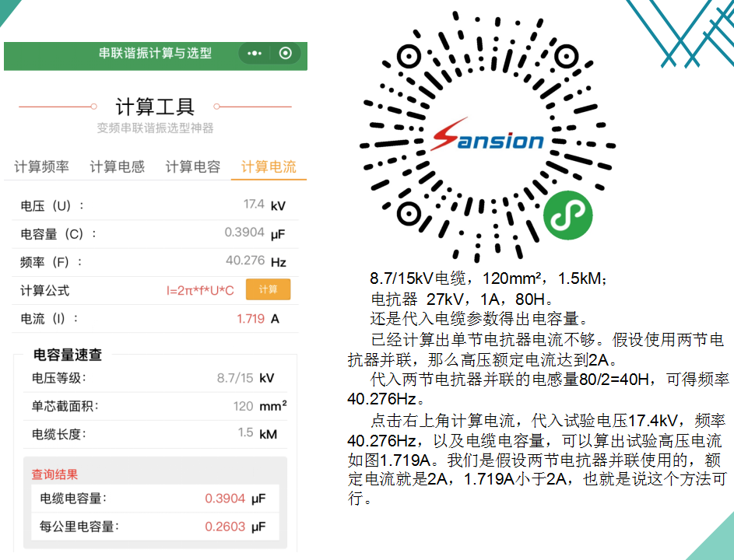
Task: Open the mini program three-dot menu
Action: pyautogui.click(x=255, y=54)
